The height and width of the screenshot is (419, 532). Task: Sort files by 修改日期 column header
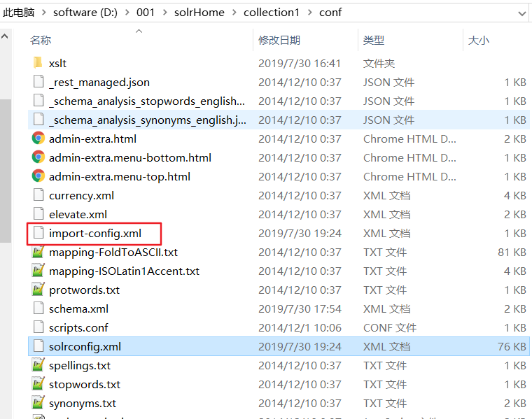[x=279, y=40]
